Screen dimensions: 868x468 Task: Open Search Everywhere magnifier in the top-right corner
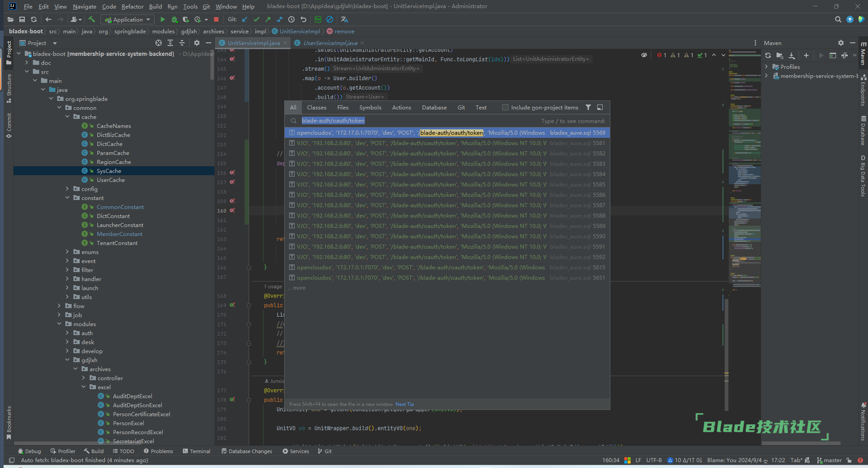click(x=838, y=19)
